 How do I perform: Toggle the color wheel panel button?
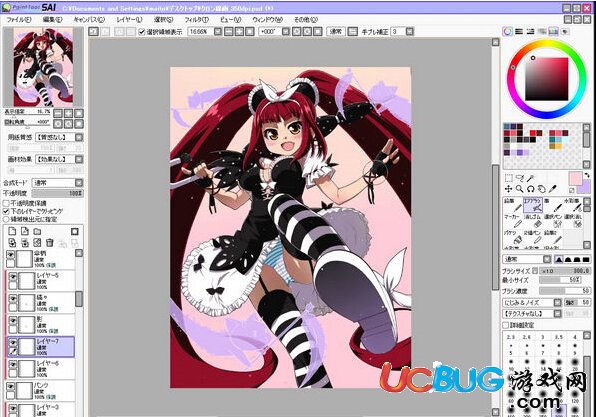(507, 32)
